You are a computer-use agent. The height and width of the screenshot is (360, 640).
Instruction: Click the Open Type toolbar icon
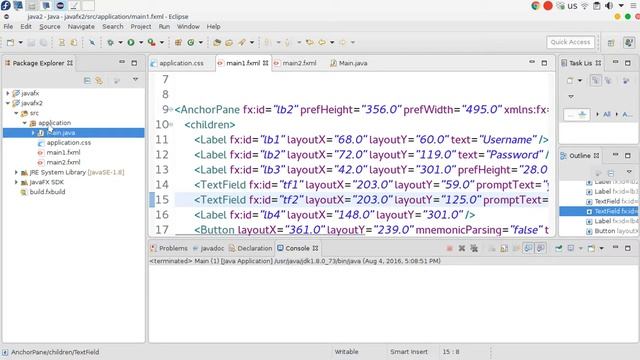click(x=217, y=42)
